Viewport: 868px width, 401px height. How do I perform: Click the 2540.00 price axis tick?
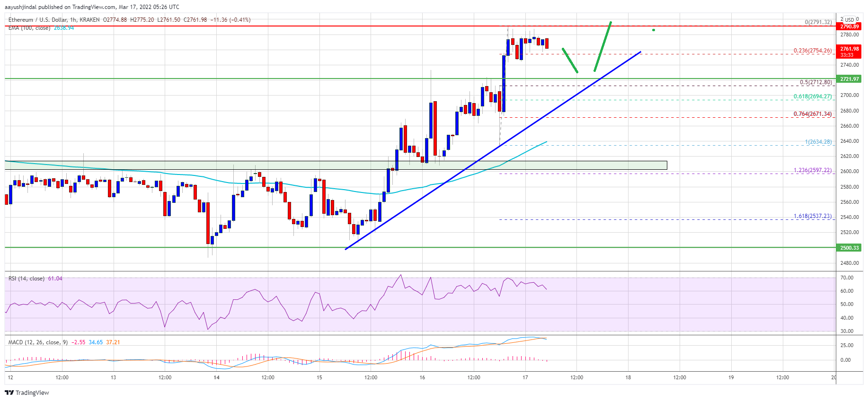pyautogui.click(x=850, y=217)
